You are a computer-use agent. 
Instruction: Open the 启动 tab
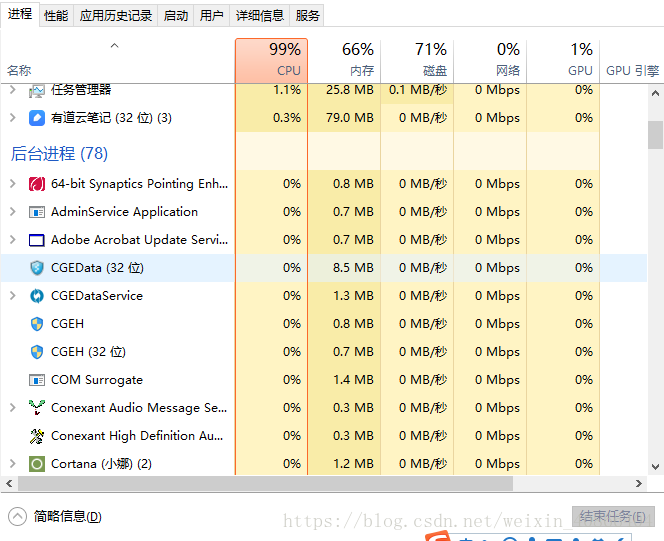(176, 16)
